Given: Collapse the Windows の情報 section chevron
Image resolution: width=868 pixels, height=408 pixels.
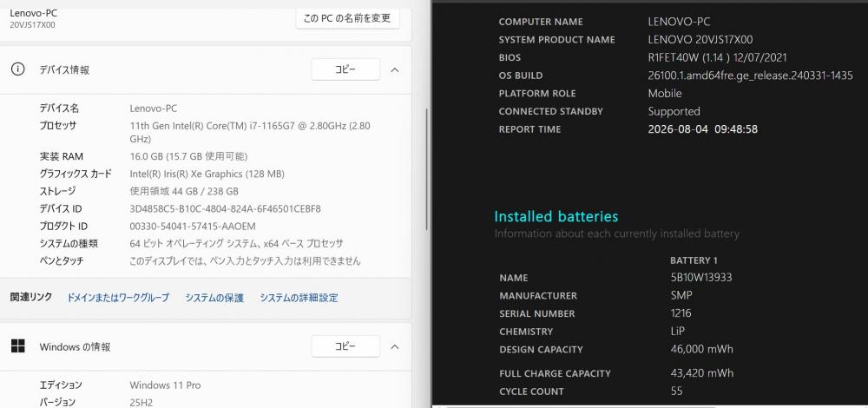Looking at the screenshot, I should click(x=395, y=347).
